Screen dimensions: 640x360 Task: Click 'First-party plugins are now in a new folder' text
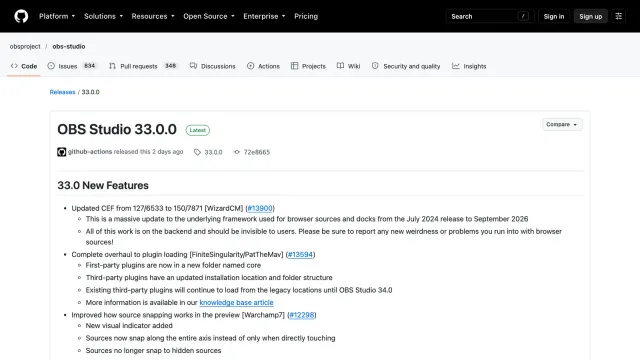coord(173,265)
